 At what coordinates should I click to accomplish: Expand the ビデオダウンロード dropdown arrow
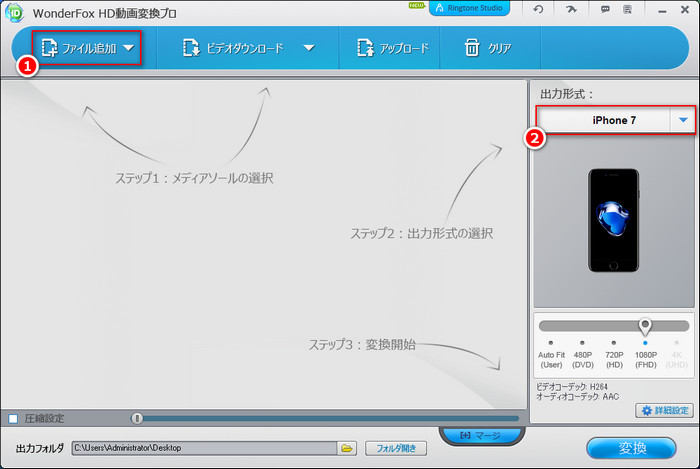click(309, 48)
